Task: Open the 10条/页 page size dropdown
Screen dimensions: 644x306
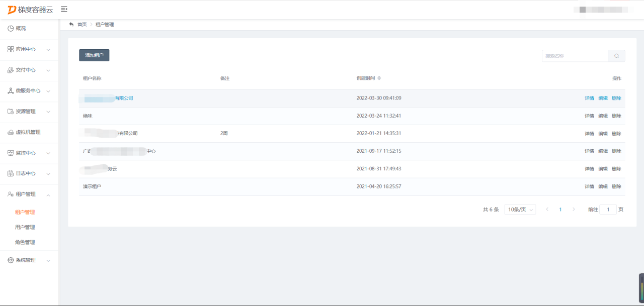Action: 520,210
